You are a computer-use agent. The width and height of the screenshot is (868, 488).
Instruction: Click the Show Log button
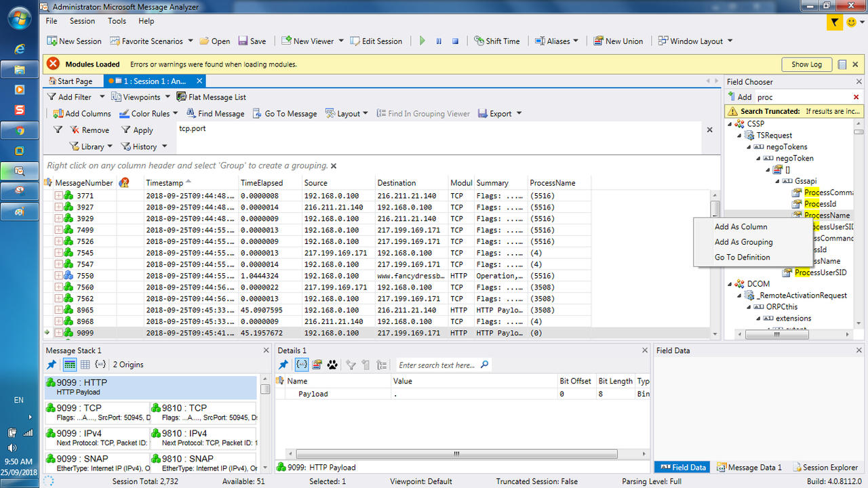[x=806, y=64]
